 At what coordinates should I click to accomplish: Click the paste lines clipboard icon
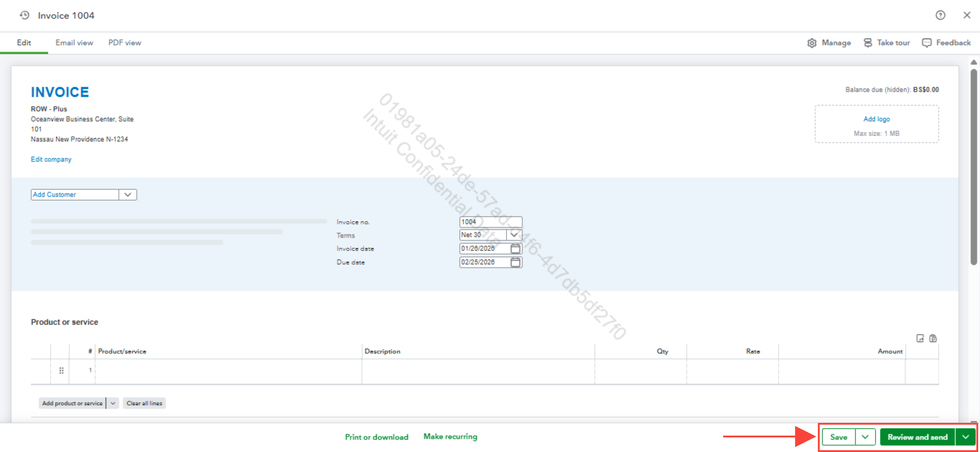click(x=933, y=338)
